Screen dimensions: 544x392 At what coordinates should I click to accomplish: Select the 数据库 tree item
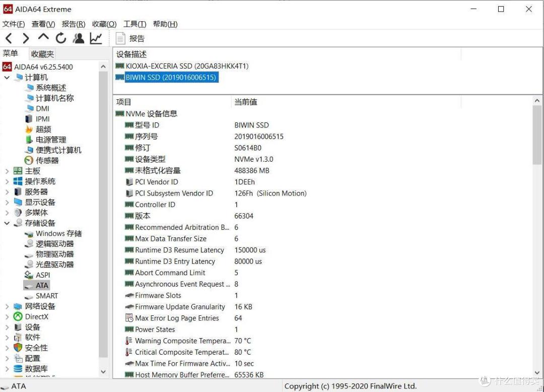pos(31,369)
